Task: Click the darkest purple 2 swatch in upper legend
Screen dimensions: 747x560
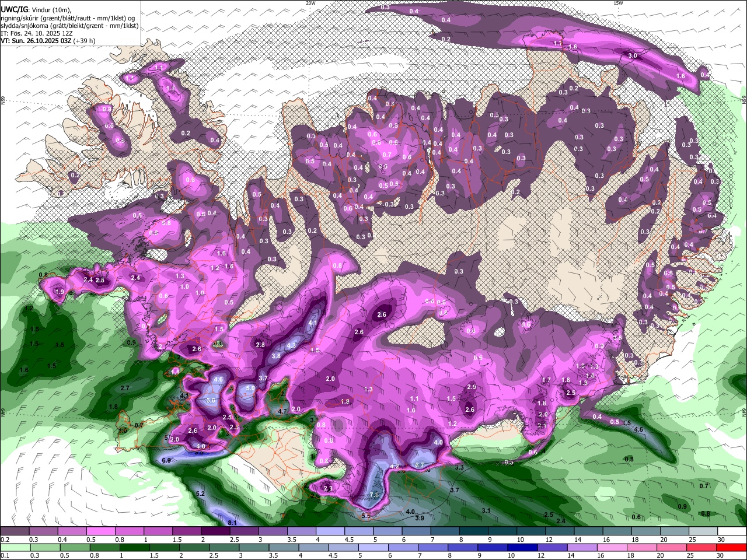Action: click(x=215, y=531)
